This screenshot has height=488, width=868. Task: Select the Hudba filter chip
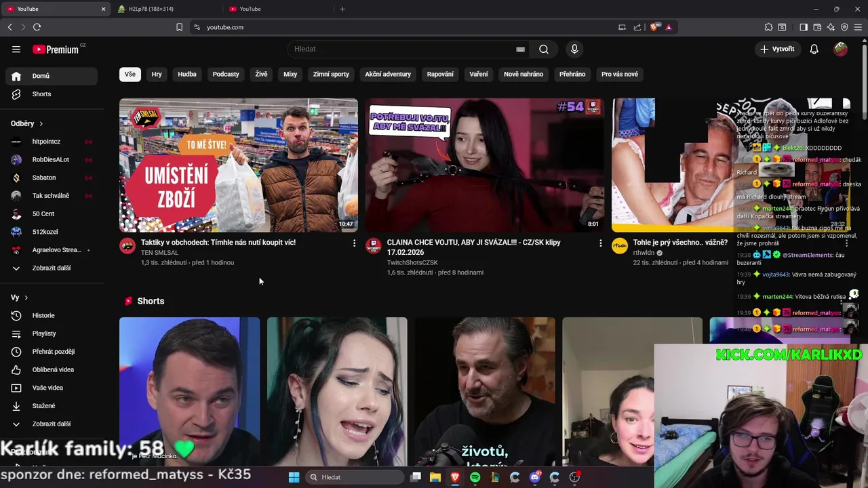coord(187,74)
